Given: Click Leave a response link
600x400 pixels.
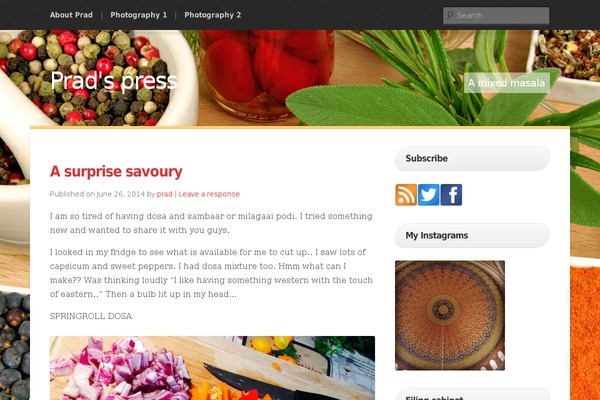Looking at the screenshot, I should [x=209, y=194].
